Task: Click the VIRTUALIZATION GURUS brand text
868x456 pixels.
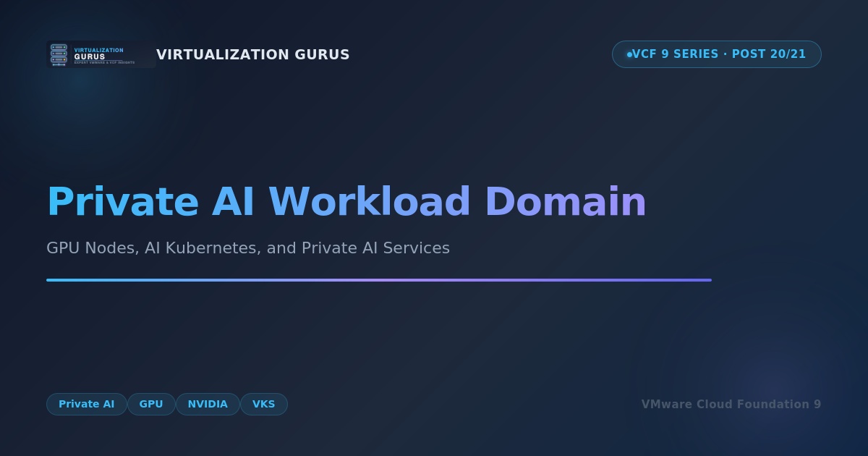Action: (x=253, y=54)
